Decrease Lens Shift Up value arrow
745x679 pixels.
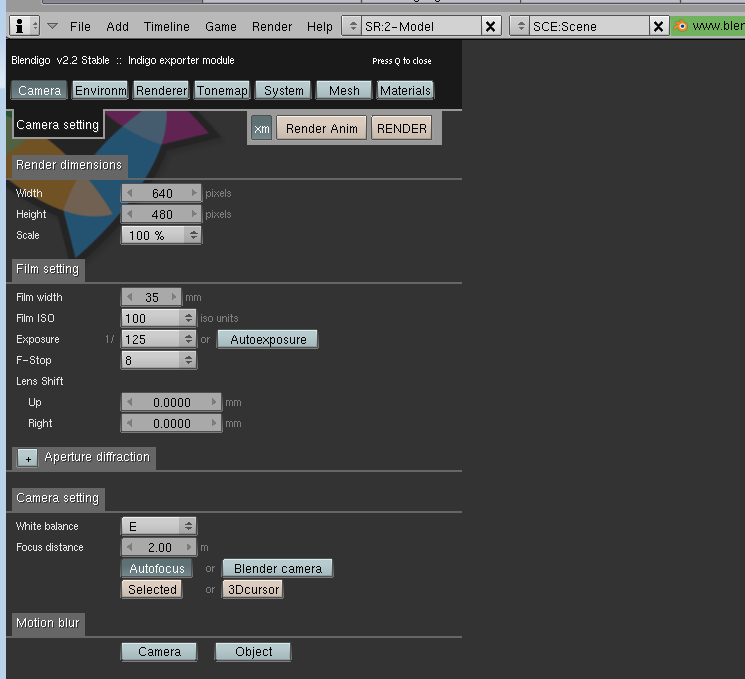129,402
